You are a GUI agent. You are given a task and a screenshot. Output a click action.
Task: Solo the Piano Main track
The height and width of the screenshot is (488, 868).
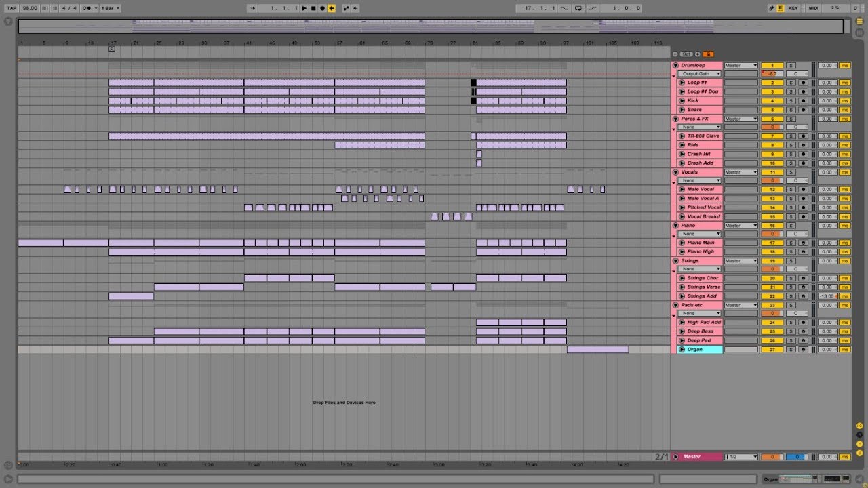tap(791, 243)
